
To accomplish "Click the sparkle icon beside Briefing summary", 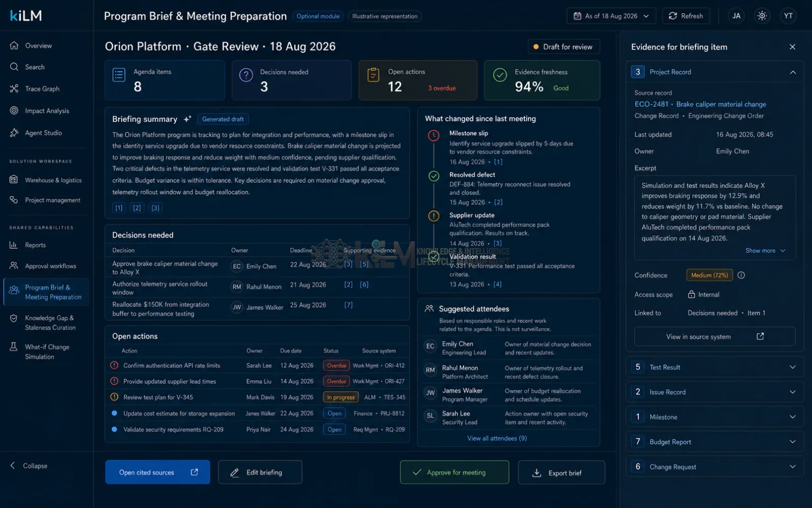I will point(187,119).
